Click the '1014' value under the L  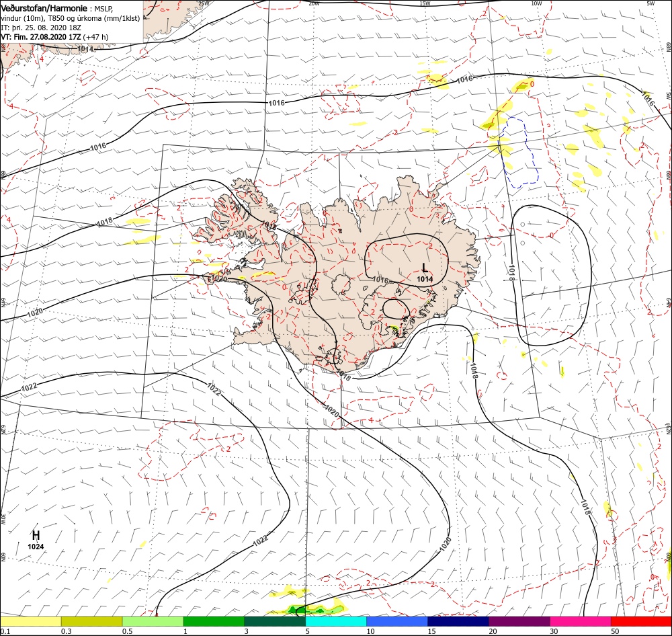(425, 279)
